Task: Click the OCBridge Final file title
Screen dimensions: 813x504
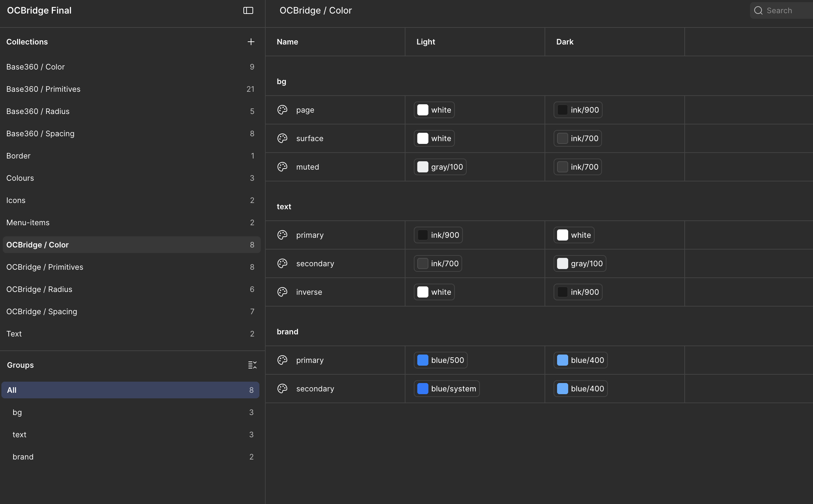Action: pyautogui.click(x=39, y=10)
